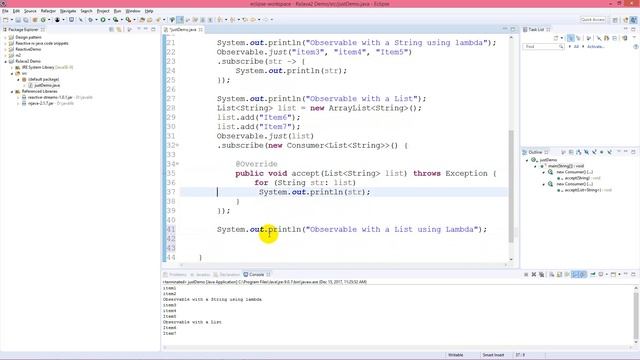Click Remove Launch icon in Console toolbar

click(x=533, y=274)
